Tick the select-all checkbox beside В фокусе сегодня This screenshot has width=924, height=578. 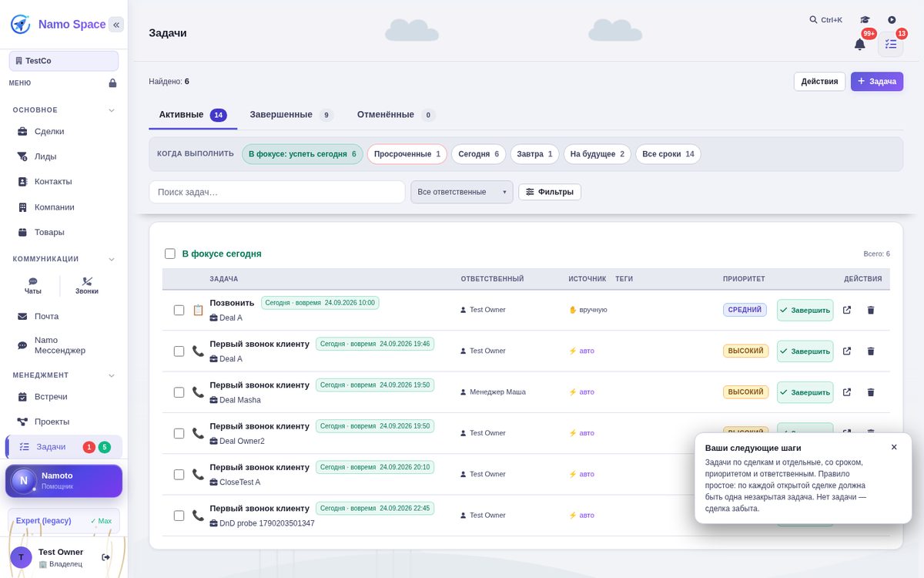click(170, 254)
